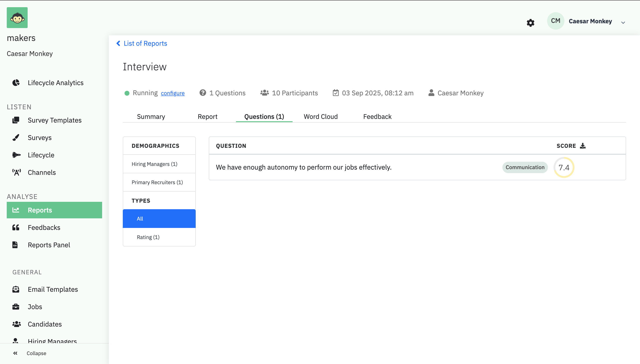
Task: Open the autonomy question row
Action: tap(417, 167)
